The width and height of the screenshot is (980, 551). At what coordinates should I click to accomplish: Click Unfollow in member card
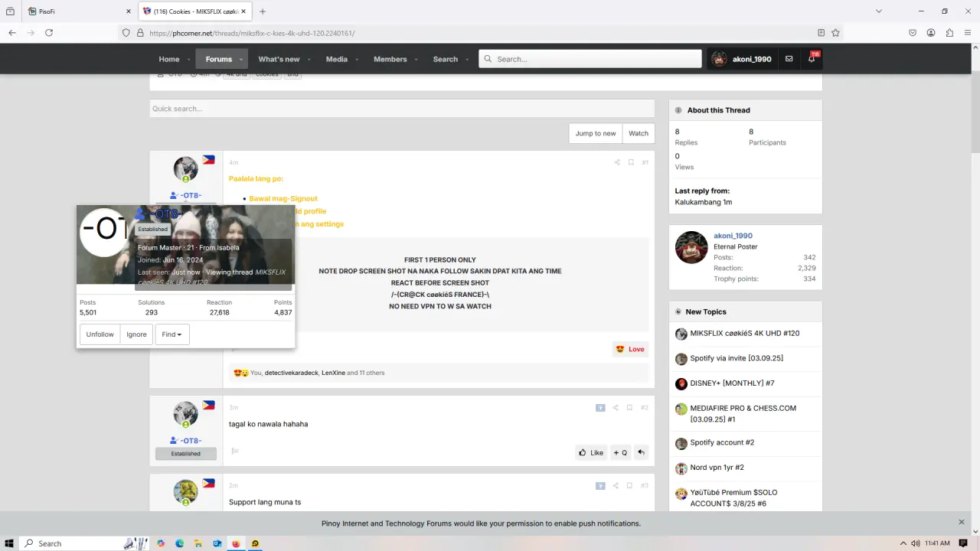click(x=100, y=334)
